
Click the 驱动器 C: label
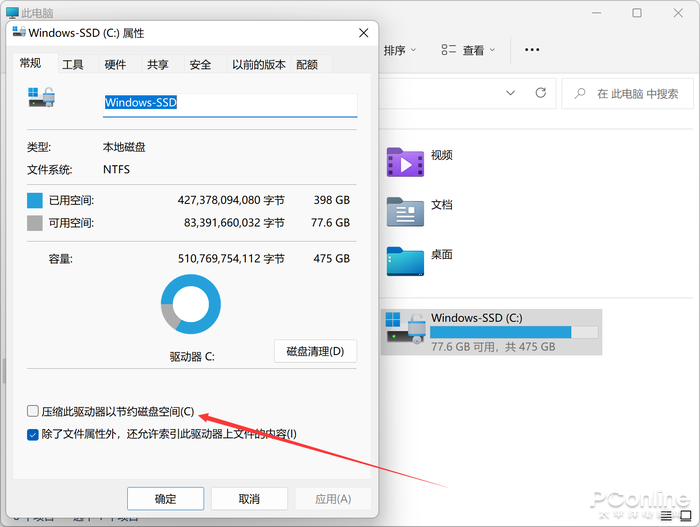[x=192, y=357]
